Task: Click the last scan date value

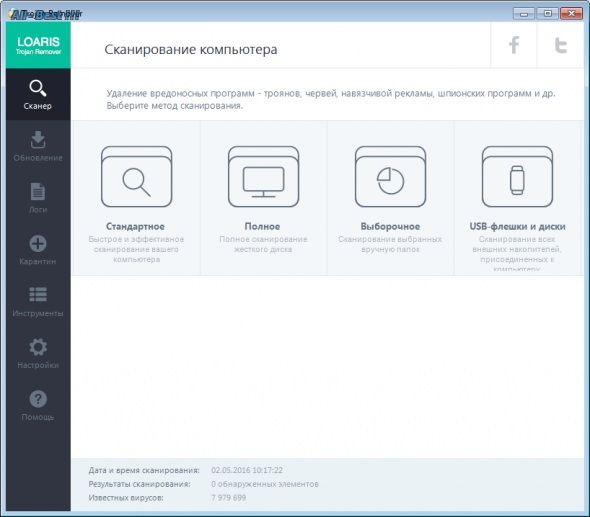Action: coord(247,470)
